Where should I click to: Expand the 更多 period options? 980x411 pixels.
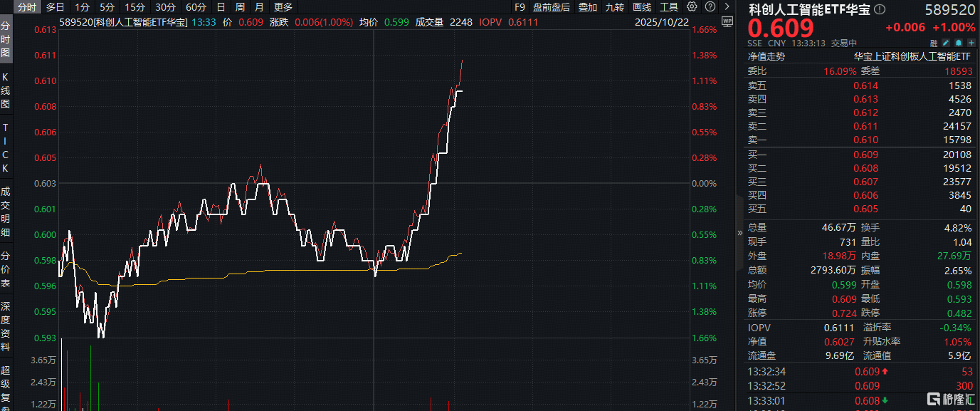pyautogui.click(x=283, y=7)
